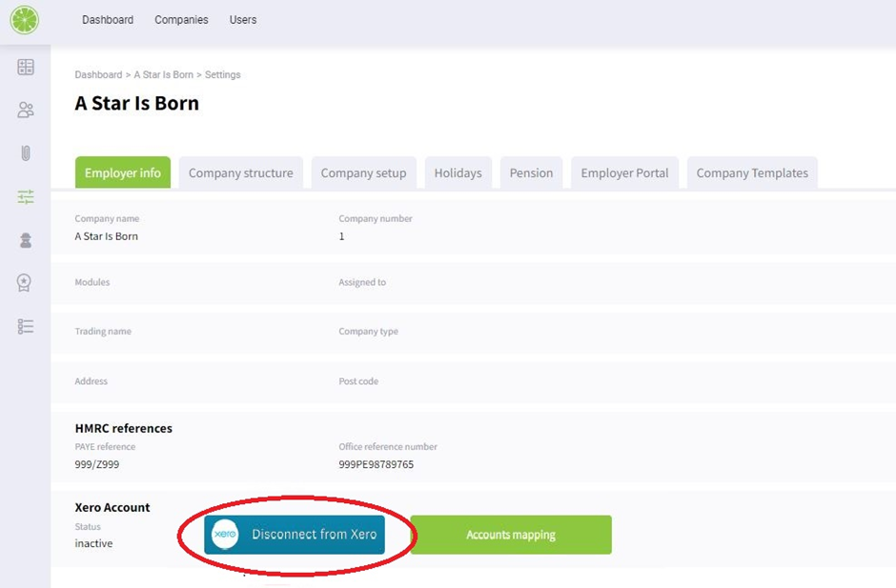Screen dimensions: 896x588
Task: Open Companies in top navigation
Action: pos(181,19)
